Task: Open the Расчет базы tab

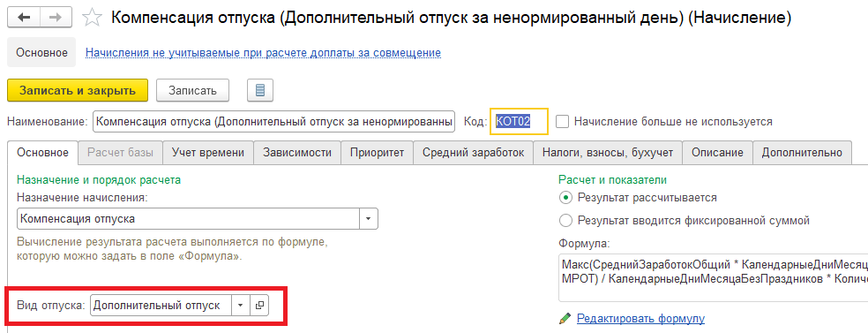Action: pyautogui.click(x=120, y=153)
